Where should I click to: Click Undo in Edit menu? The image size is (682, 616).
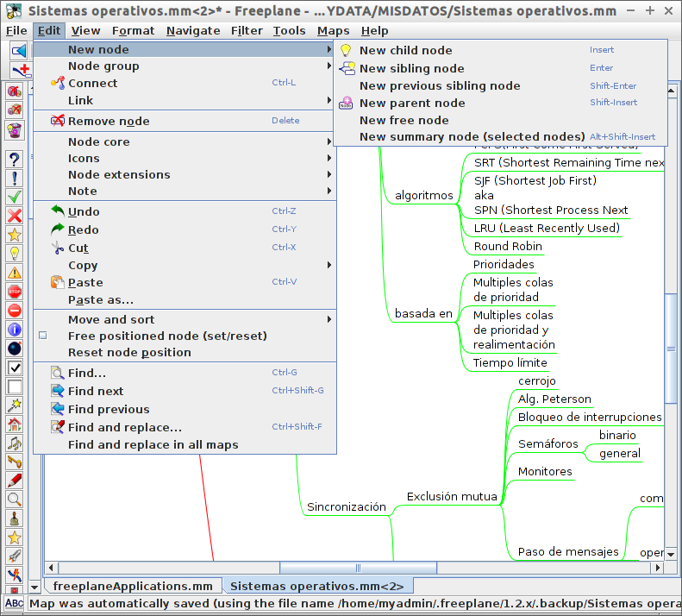[185, 211]
